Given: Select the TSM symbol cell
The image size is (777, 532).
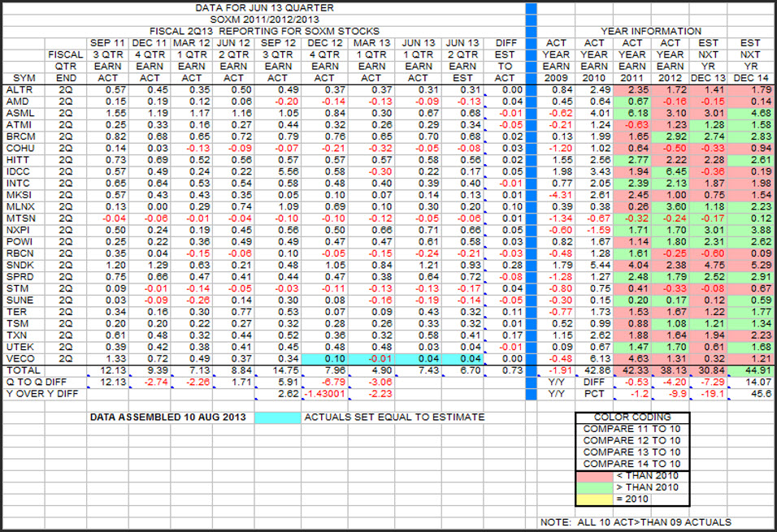Looking at the screenshot, I should point(24,324).
